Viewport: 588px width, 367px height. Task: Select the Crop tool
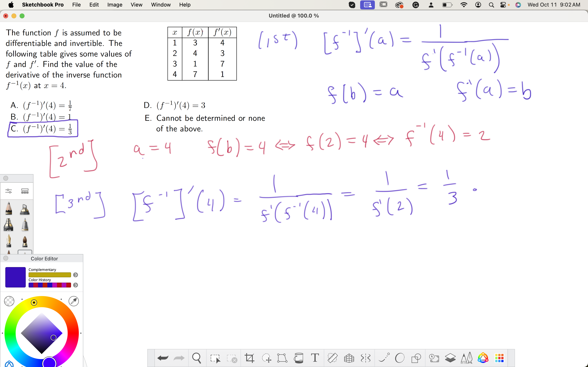pyautogui.click(x=249, y=358)
